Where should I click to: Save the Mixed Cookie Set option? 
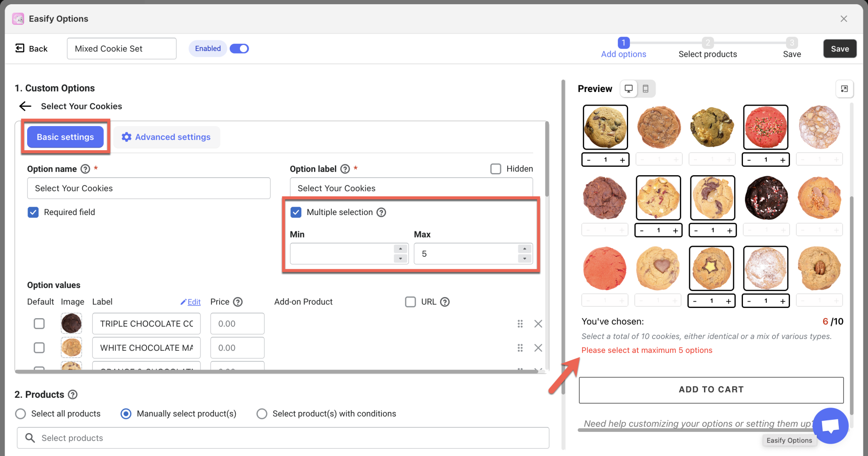(x=840, y=48)
